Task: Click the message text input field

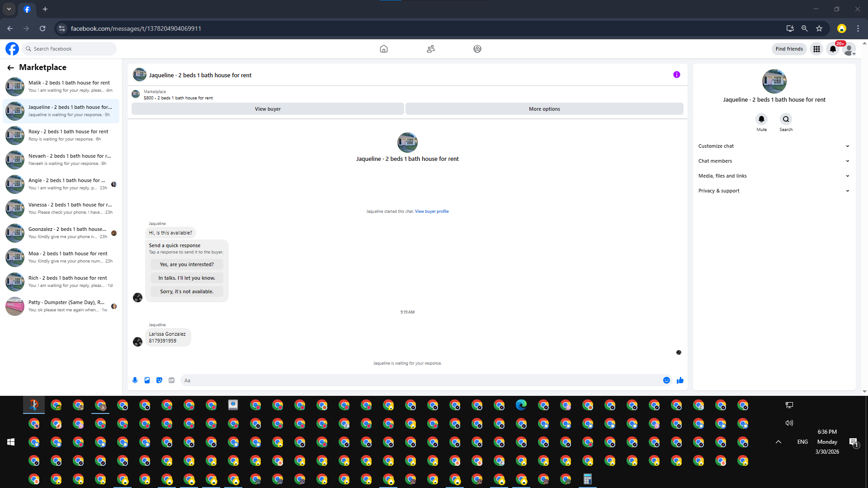Action: 420,380
